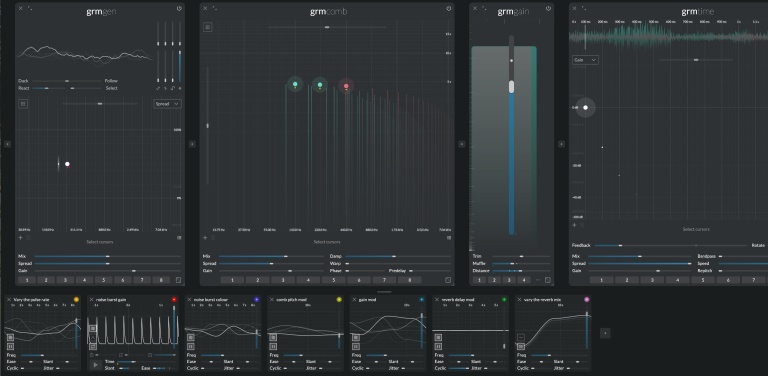Add a new modulator with the plus button
This screenshot has height=376, width=768.
click(x=605, y=333)
